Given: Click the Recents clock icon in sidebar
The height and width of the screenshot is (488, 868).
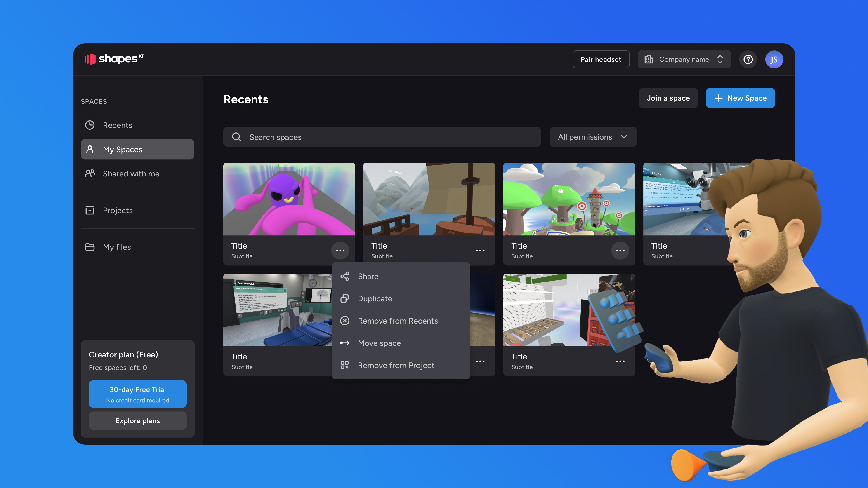Looking at the screenshot, I should (90, 125).
